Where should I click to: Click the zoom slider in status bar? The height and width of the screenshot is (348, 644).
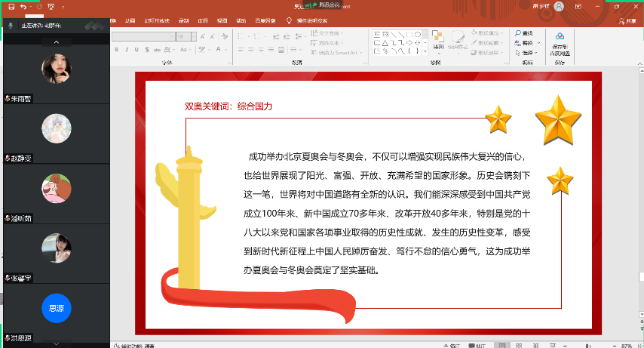point(588,346)
